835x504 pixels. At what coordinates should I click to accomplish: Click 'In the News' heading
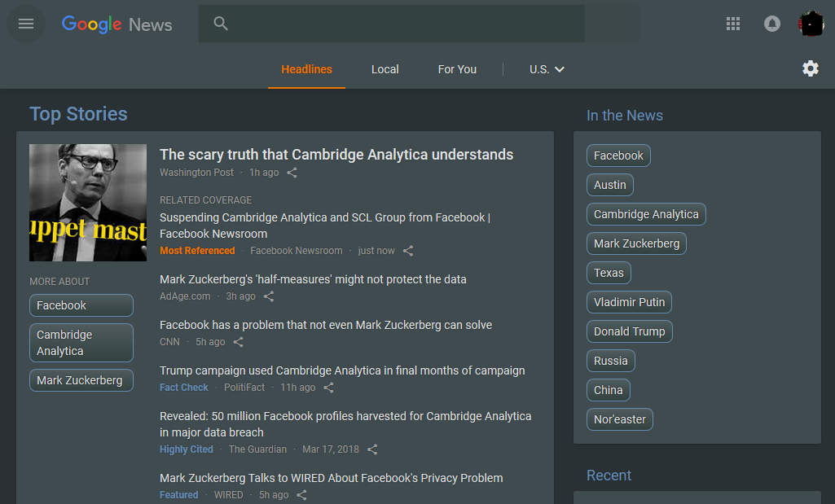[625, 116]
